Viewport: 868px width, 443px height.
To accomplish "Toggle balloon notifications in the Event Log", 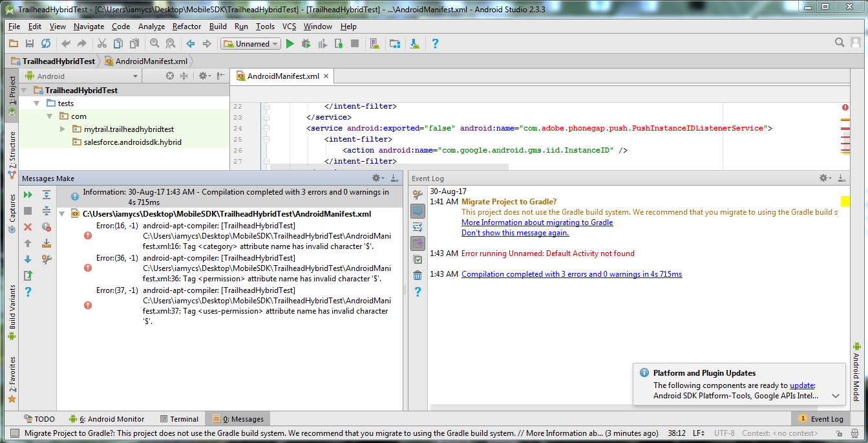I will click(x=418, y=211).
